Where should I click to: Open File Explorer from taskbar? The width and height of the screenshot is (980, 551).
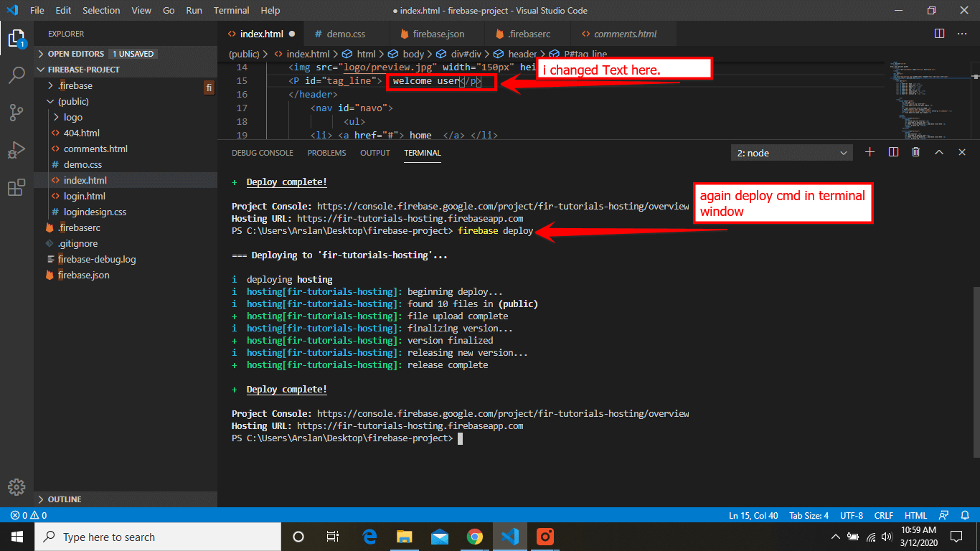pyautogui.click(x=405, y=537)
